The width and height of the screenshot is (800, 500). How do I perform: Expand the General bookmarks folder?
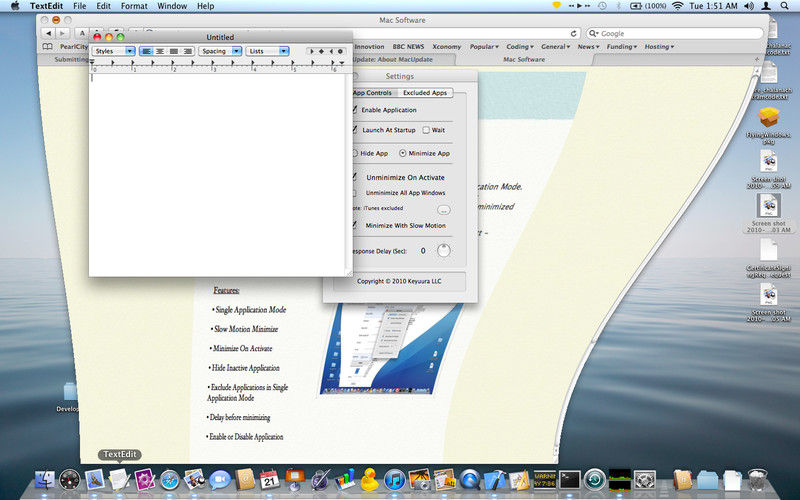pyautogui.click(x=556, y=46)
